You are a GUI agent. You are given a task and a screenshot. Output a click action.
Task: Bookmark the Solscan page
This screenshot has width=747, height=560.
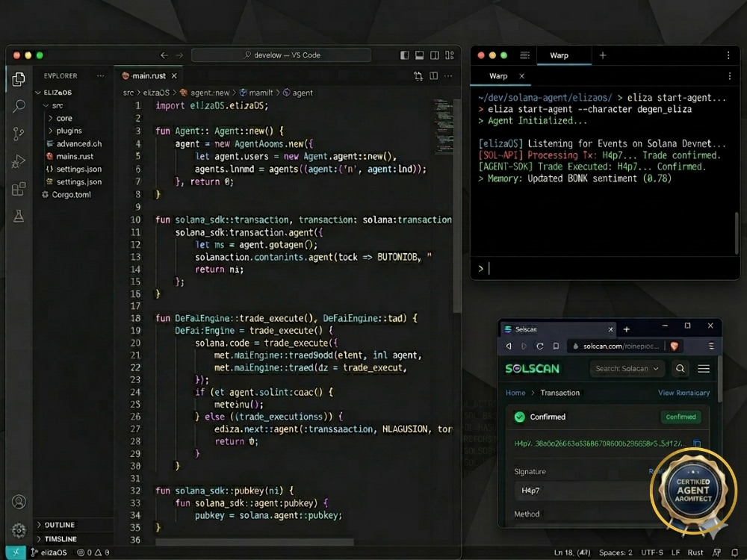(x=556, y=346)
